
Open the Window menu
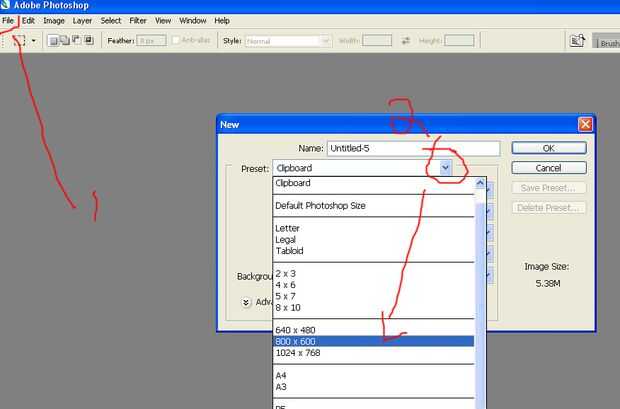pos(193,21)
